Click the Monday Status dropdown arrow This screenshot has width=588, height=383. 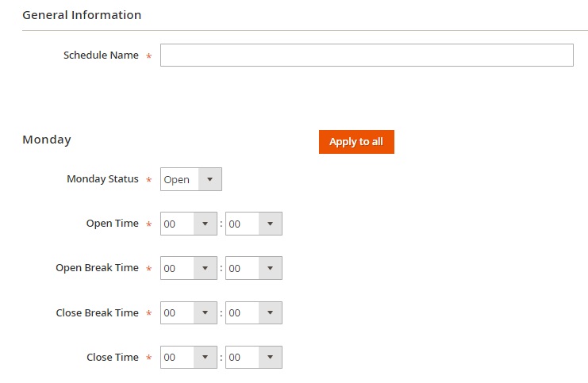pyautogui.click(x=210, y=179)
